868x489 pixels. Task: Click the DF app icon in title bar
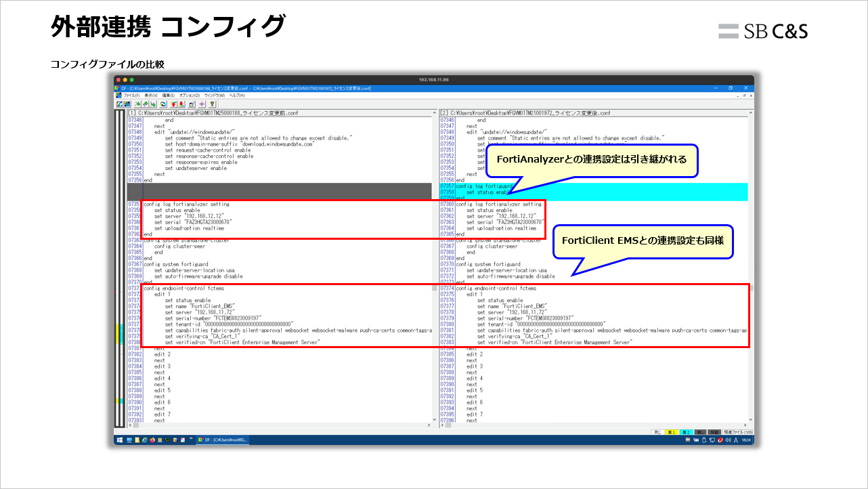click(x=117, y=88)
